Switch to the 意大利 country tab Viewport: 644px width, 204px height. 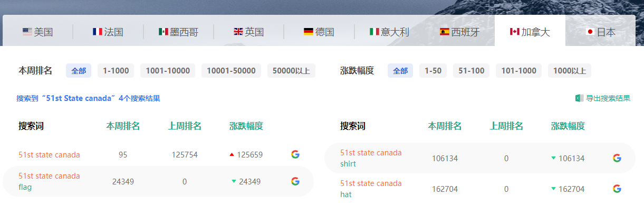coord(389,32)
